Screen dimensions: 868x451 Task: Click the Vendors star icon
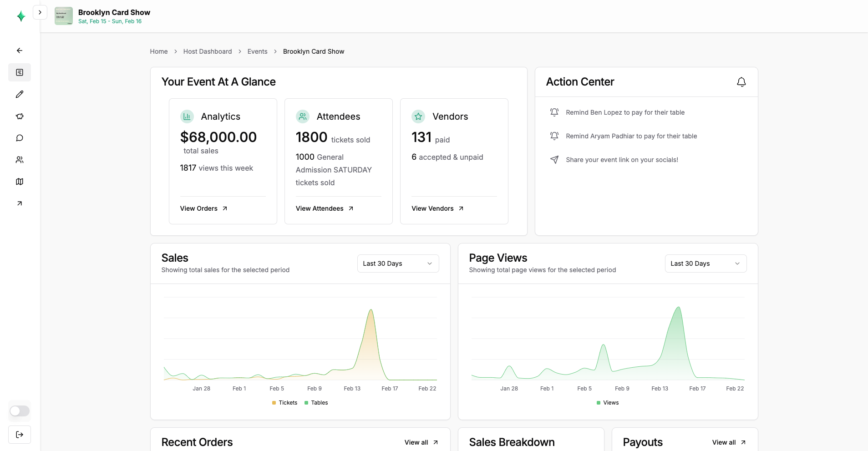click(418, 117)
